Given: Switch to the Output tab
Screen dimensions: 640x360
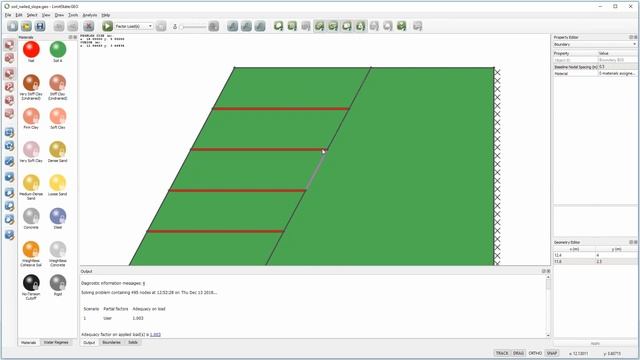Looking at the screenshot, I should tap(89, 342).
